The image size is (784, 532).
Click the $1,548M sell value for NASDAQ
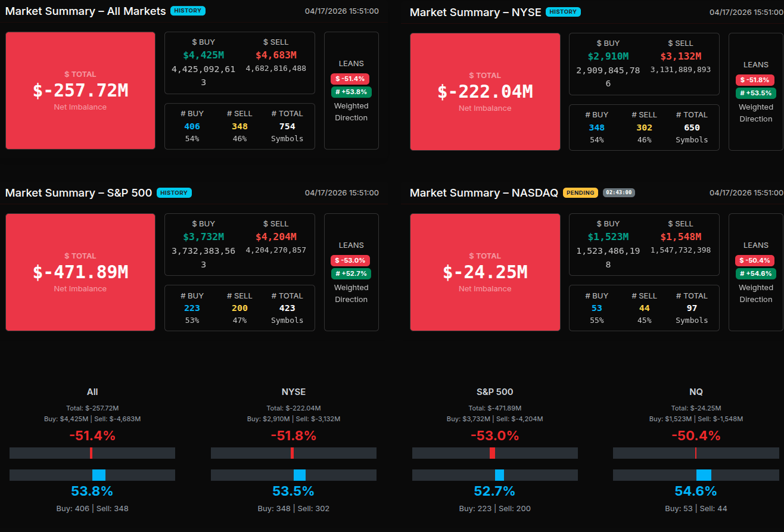point(680,237)
